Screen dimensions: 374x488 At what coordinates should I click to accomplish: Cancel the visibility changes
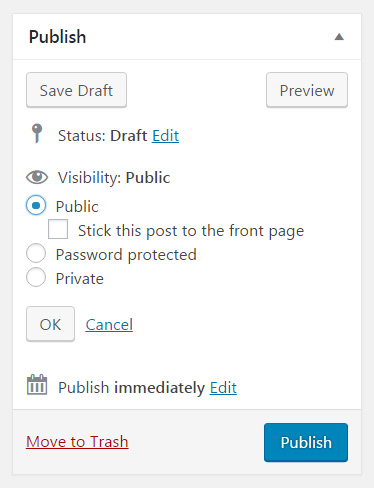[x=109, y=324]
